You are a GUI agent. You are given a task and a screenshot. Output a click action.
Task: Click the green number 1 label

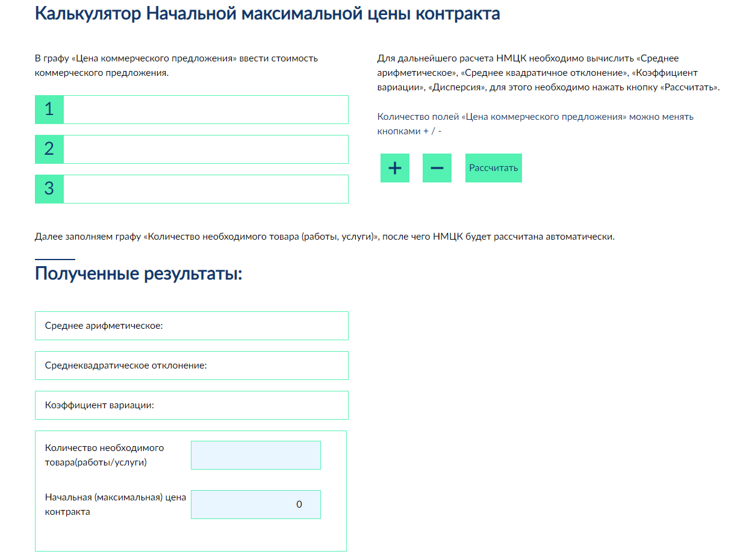coord(49,110)
